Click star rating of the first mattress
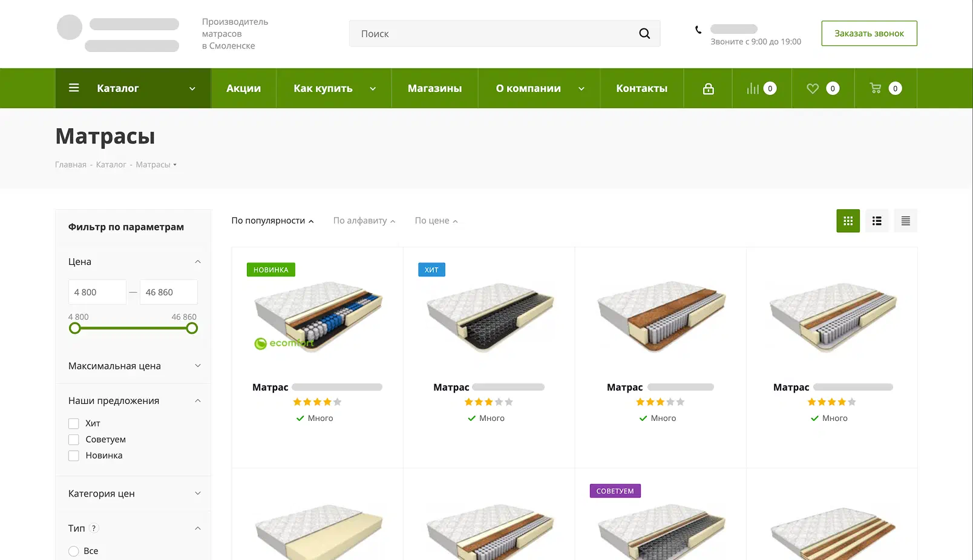The image size is (973, 560). 318,402
